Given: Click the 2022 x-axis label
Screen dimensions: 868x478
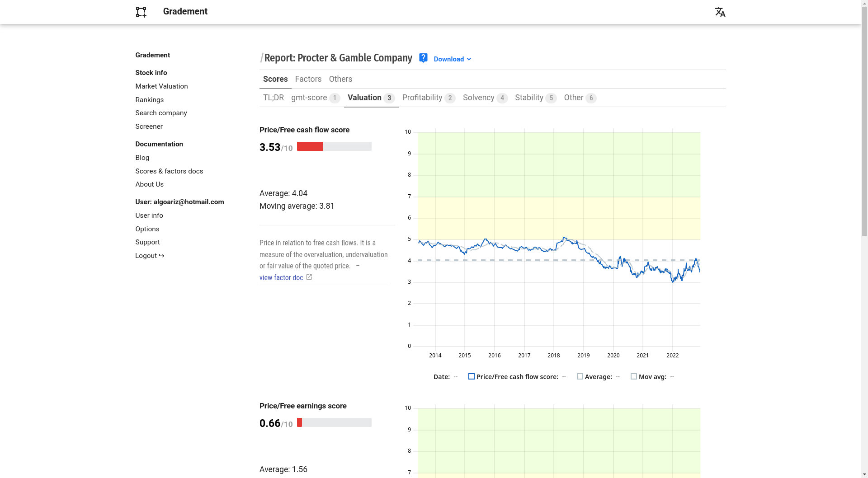Looking at the screenshot, I should tap(672, 356).
